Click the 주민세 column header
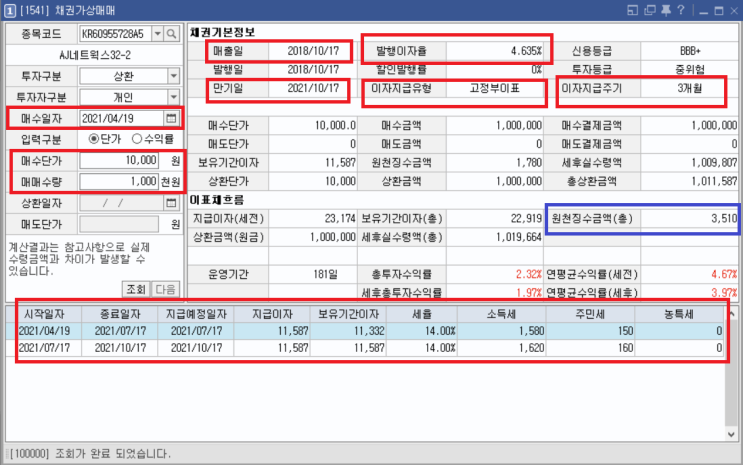 590,314
